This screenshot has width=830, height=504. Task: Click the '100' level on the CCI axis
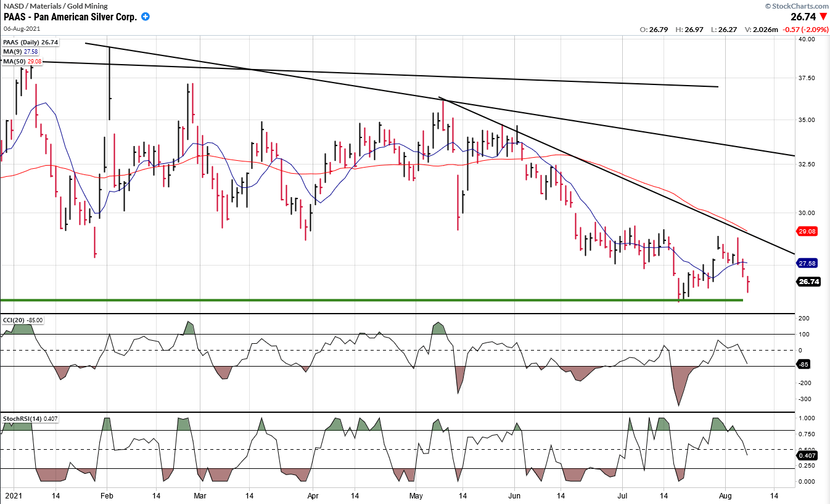[804, 335]
